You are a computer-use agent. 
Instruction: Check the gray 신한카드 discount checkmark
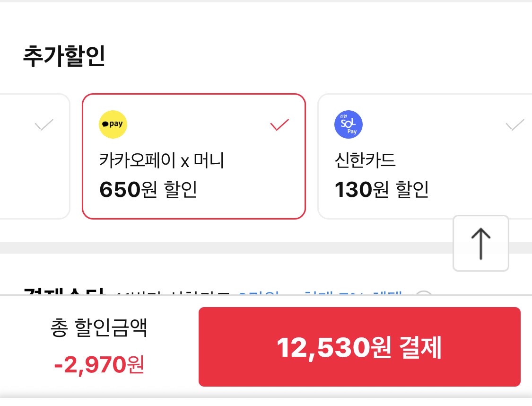[x=515, y=125]
